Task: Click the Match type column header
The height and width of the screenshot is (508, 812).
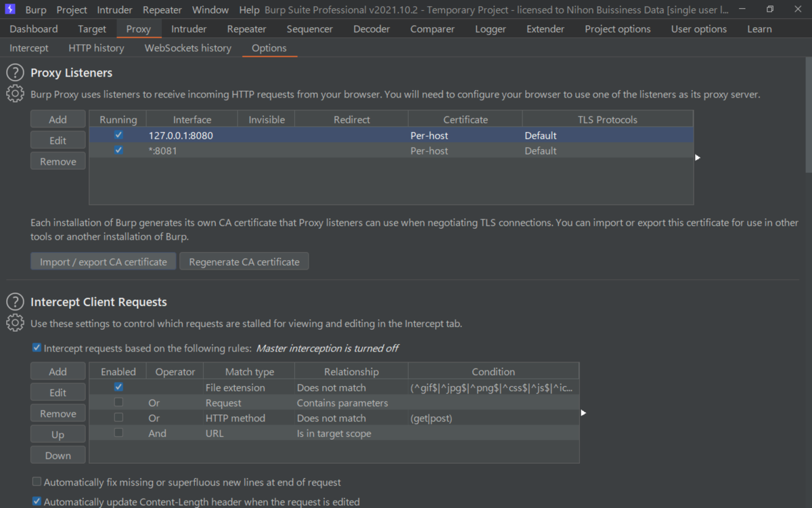Action: click(x=250, y=371)
